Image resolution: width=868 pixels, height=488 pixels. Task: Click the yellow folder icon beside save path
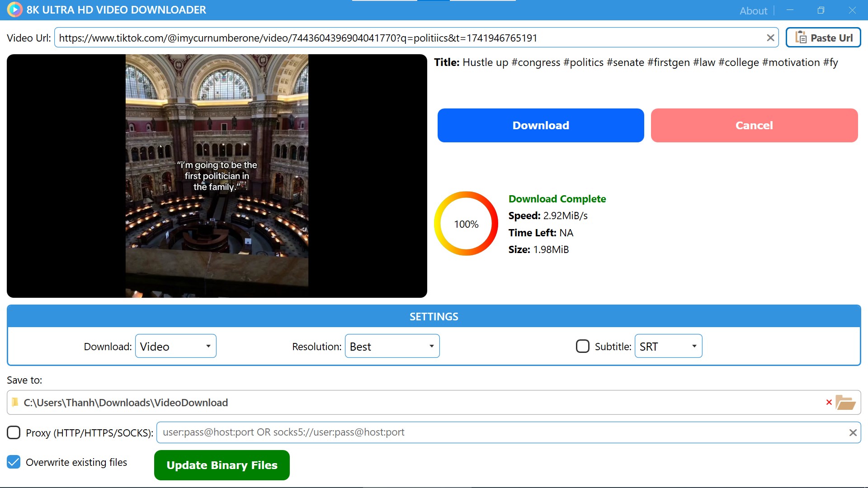pos(15,402)
